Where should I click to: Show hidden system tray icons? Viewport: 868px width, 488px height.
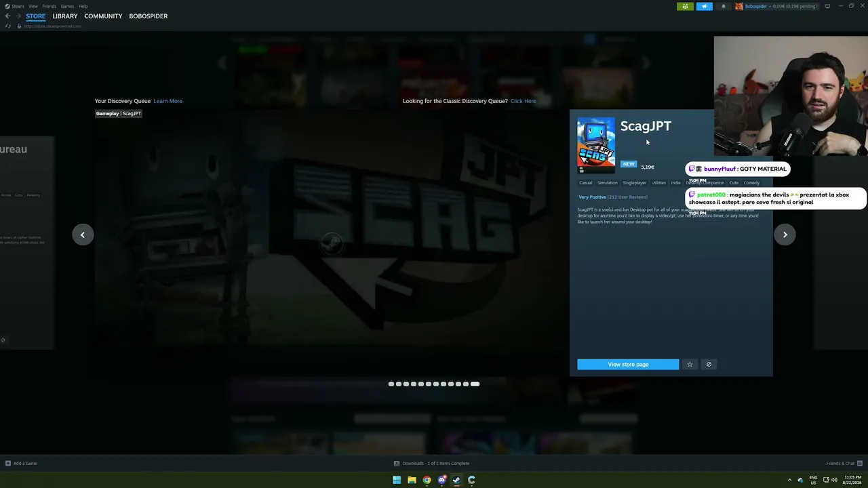[789, 480]
